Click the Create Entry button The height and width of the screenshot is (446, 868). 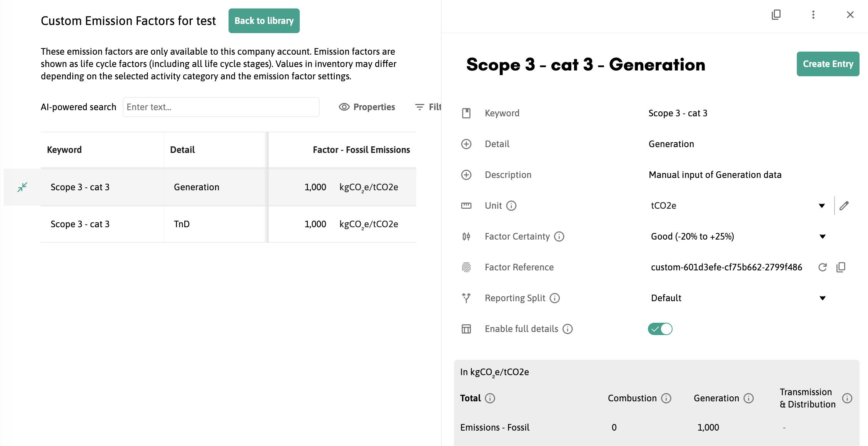point(828,64)
